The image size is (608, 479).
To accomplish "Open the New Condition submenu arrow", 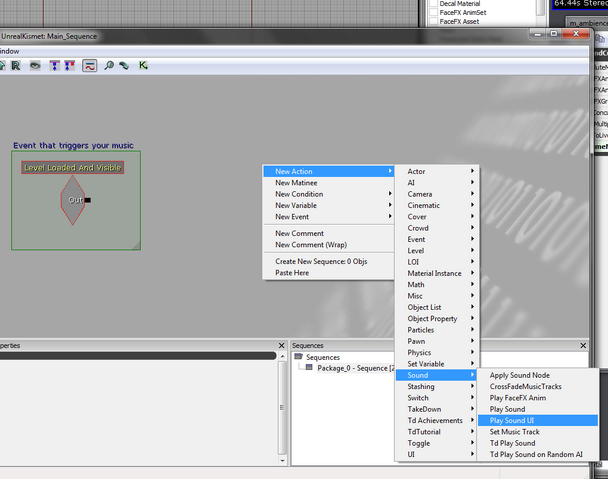I will (390, 194).
